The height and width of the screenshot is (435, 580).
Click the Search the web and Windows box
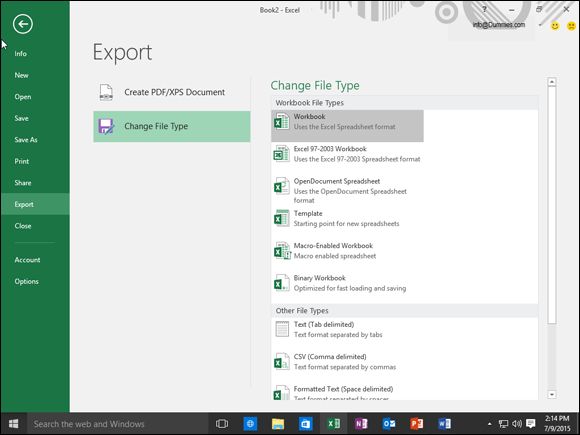[x=118, y=424]
